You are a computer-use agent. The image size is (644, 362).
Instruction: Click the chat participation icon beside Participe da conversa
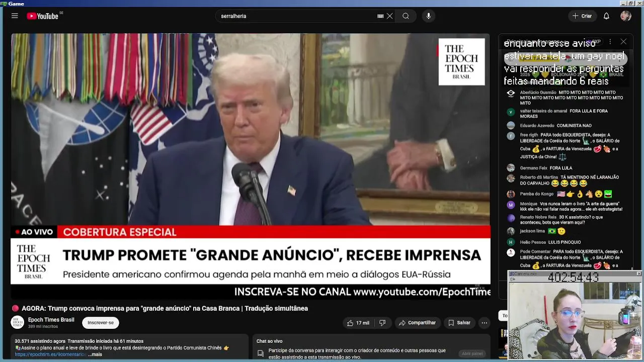(x=261, y=353)
